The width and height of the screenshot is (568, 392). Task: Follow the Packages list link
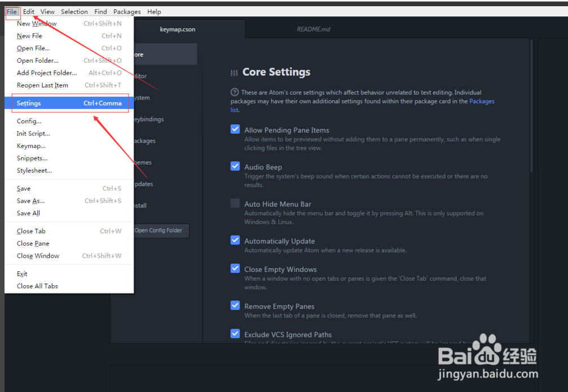[482, 102]
